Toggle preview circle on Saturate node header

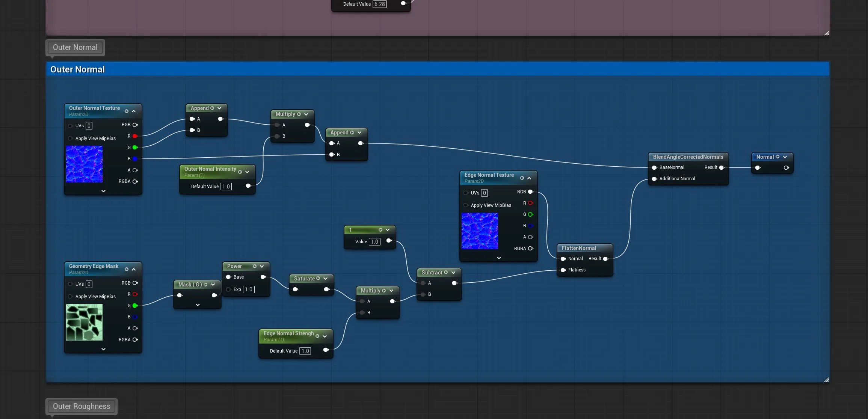click(318, 279)
